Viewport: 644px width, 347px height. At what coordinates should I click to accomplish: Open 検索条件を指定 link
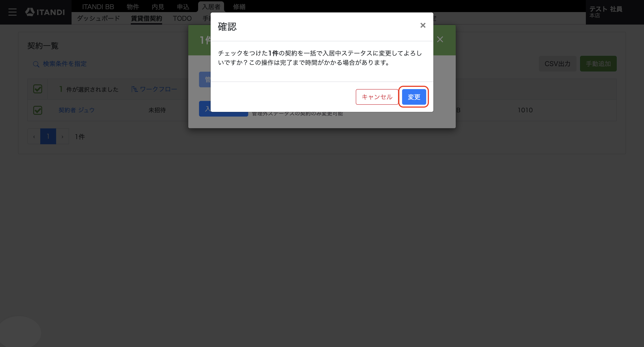[65, 64]
